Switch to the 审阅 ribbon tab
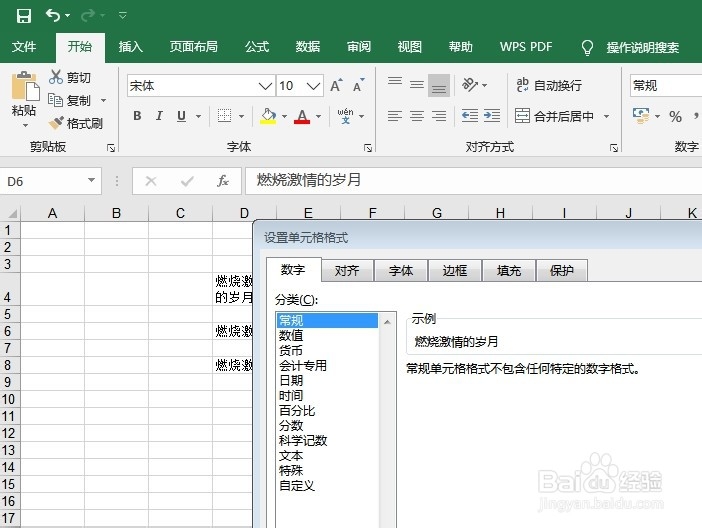Image resolution: width=702 pixels, height=528 pixels. click(359, 47)
